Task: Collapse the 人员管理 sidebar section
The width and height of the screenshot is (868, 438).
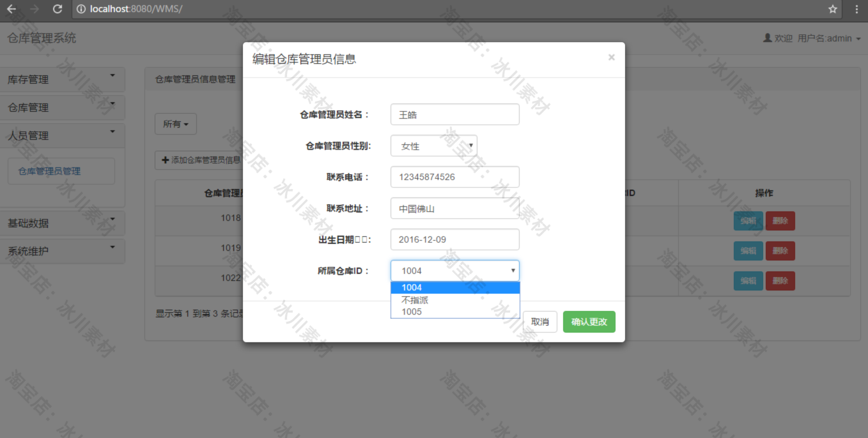Action: click(x=63, y=135)
